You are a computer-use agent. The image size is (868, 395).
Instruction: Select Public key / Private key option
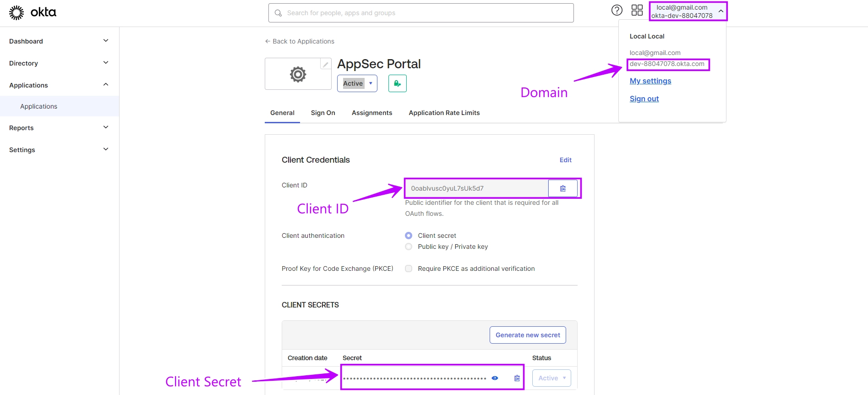click(409, 247)
